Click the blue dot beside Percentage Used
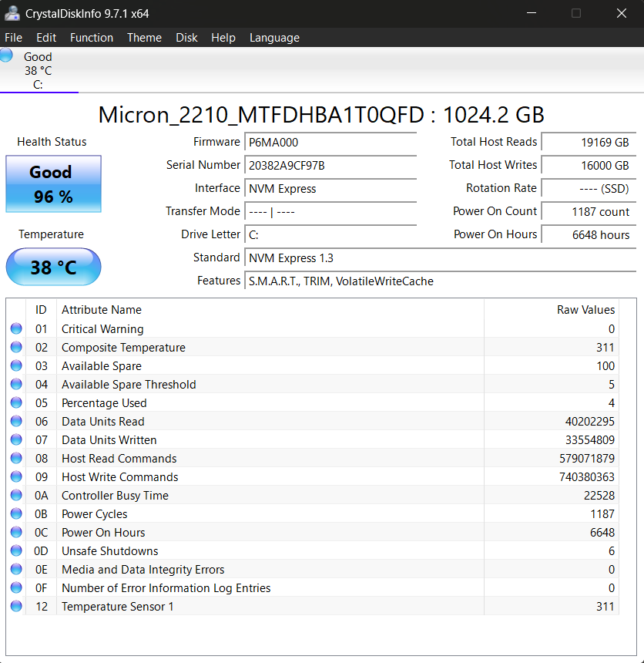The height and width of the screenshot is (663, 644). [16, 402]
